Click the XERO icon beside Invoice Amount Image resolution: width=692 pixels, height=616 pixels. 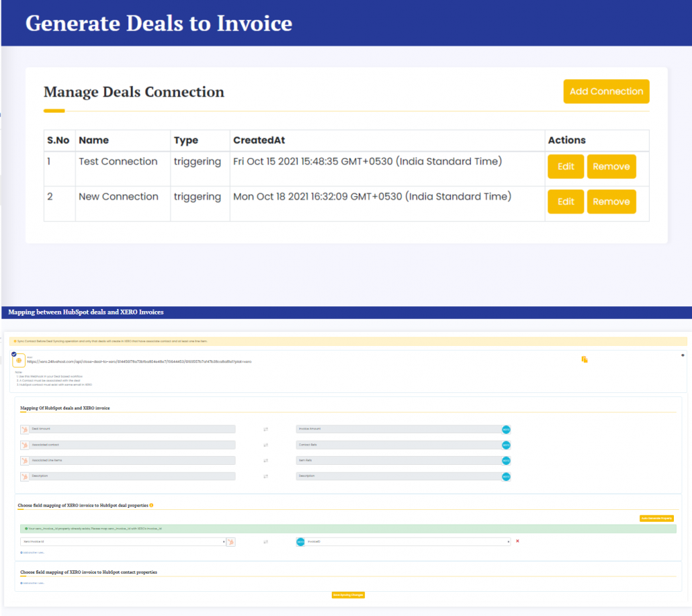click(506, 429)
